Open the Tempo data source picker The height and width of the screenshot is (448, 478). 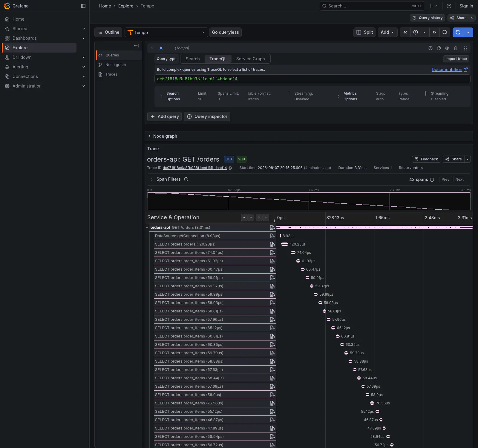pyautogui.click(x=166, y=32)
